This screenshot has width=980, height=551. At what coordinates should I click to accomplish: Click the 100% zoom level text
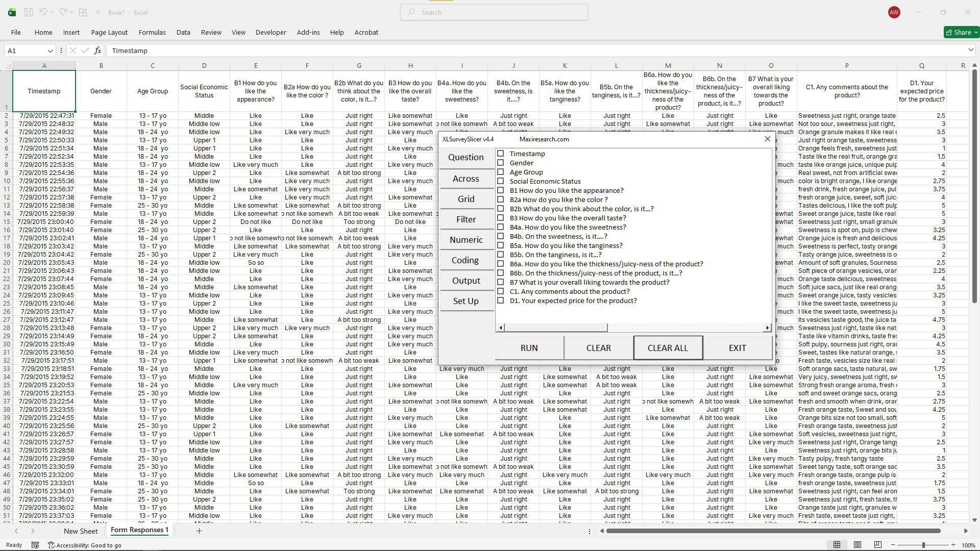(x=968, y=545)
